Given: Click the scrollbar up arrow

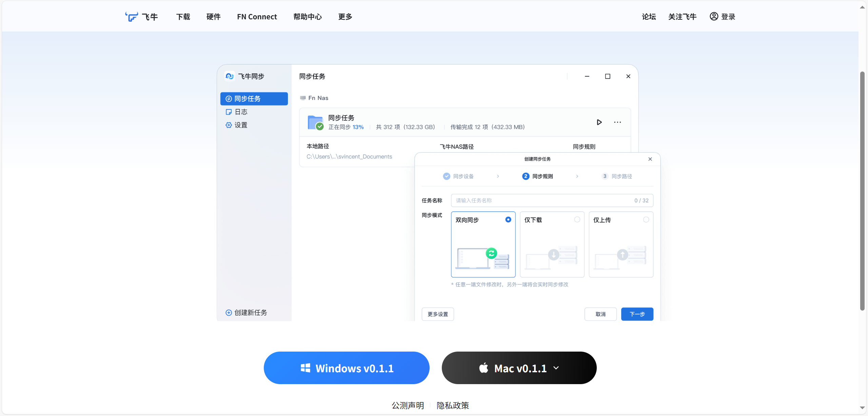Looking at the screenshot, I should pyautogui.click(x=862, y=7).
